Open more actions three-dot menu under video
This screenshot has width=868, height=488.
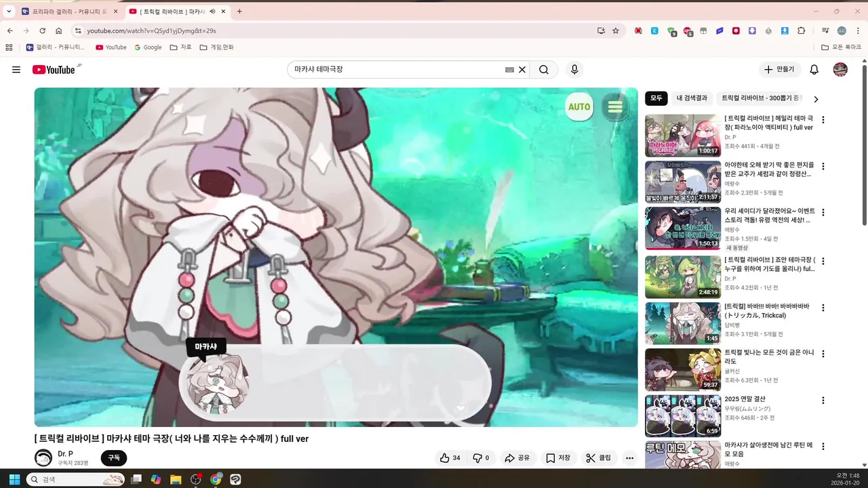coord(630,458)
